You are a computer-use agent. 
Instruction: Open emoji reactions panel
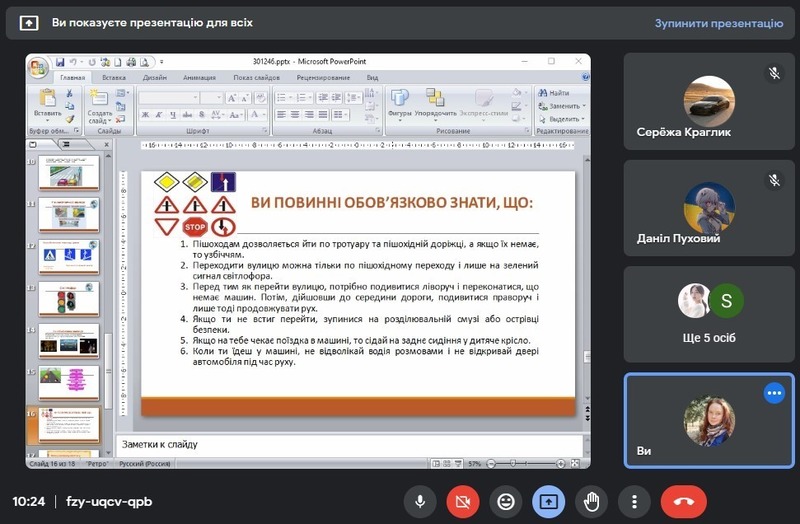click(x=506, y=501)
